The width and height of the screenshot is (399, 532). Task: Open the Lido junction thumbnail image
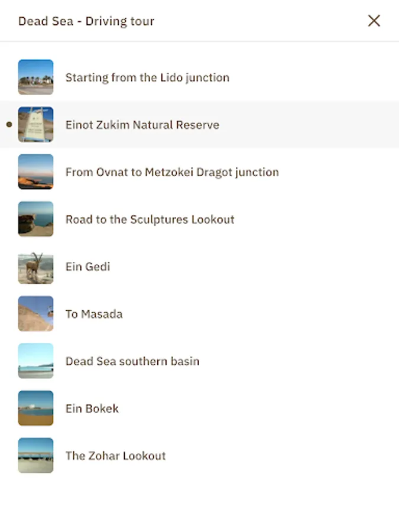click(35, 77)
